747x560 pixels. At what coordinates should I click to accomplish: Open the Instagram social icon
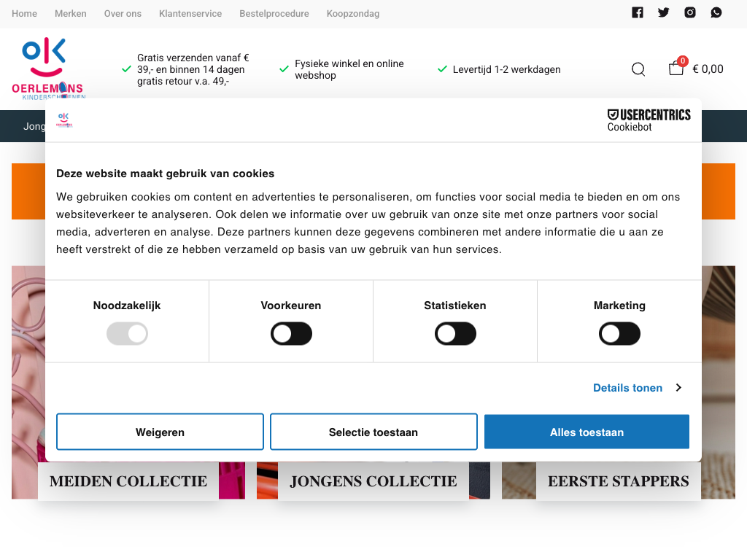pyautogui.click(x=690, y=13)
